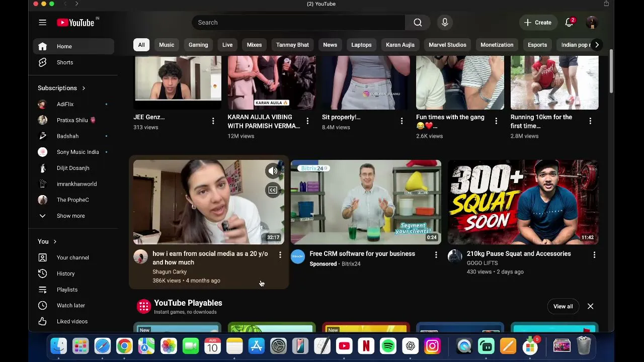Open Finder from the Dock

click(x=58, y=346)
